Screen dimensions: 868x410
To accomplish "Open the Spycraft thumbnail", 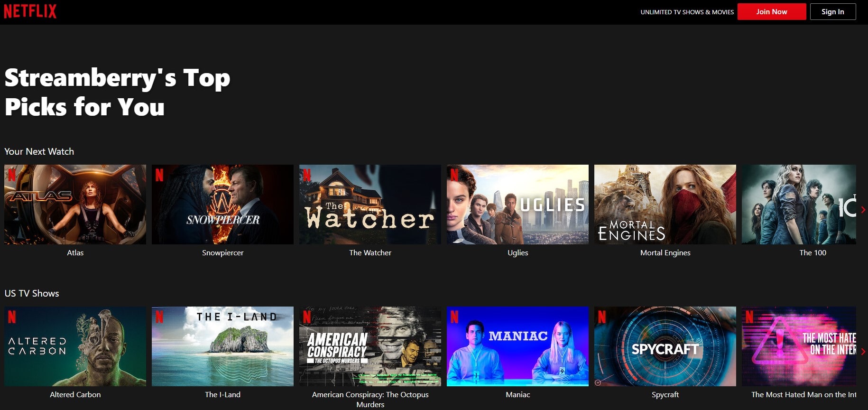I will [x=665, y=346].
